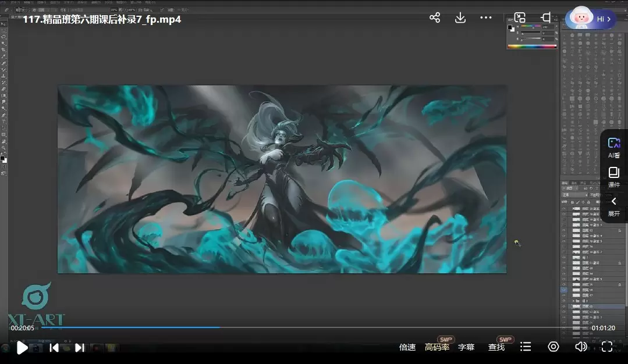Mute the volume speaker icon
The image size is (628, 364).
[581, 347]
